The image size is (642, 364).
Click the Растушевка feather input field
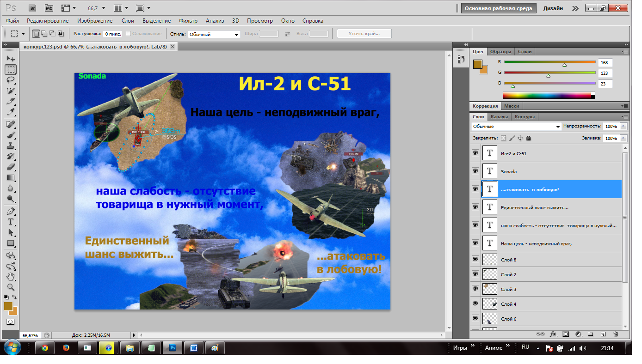(112, 34)
